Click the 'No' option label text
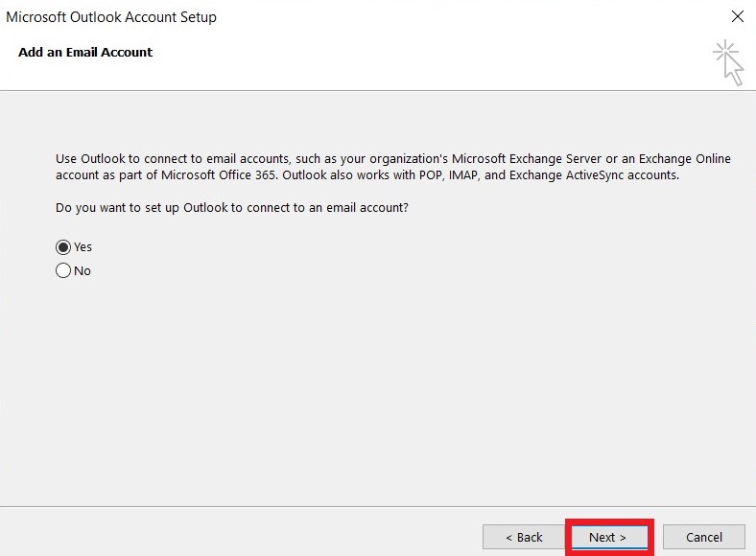This screenshot has width=756, height=556. coord(83,270)
